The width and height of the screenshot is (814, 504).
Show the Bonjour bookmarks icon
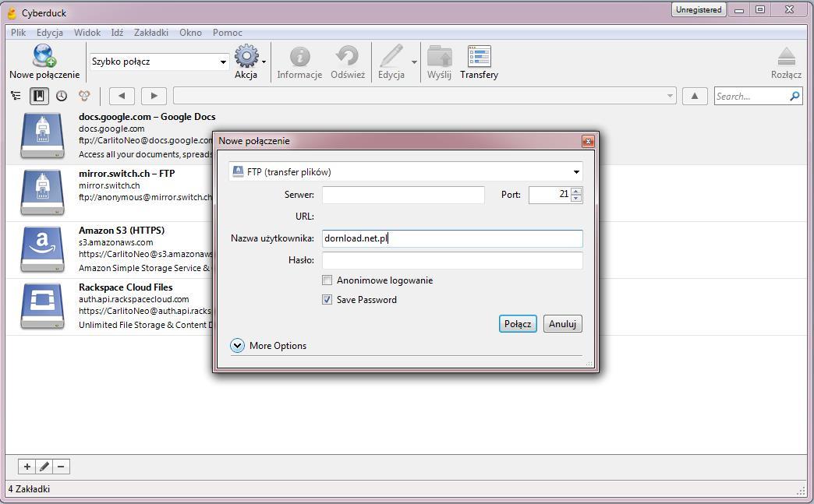point(84,96)
